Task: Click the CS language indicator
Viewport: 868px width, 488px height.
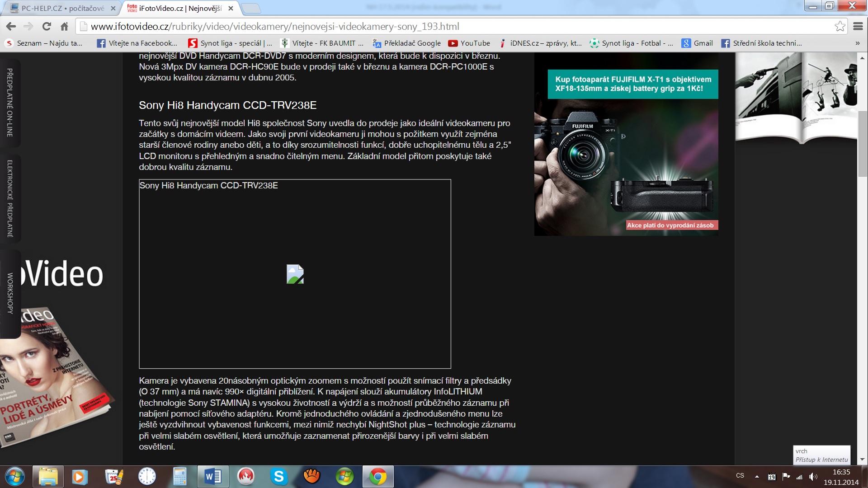Action: click(740, 476)
